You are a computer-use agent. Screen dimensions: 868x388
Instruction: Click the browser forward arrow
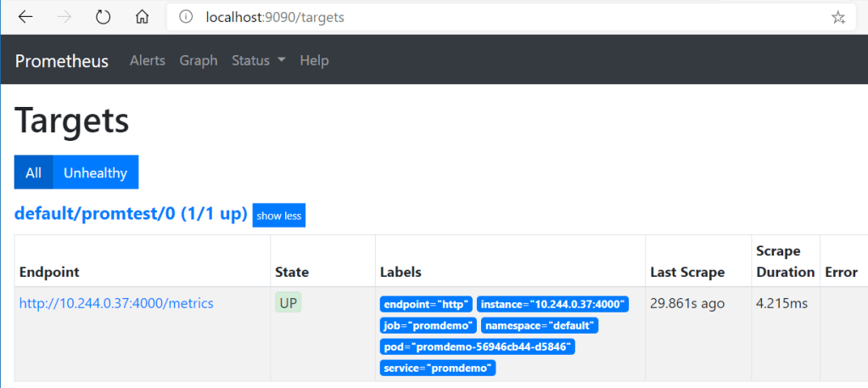64,17
